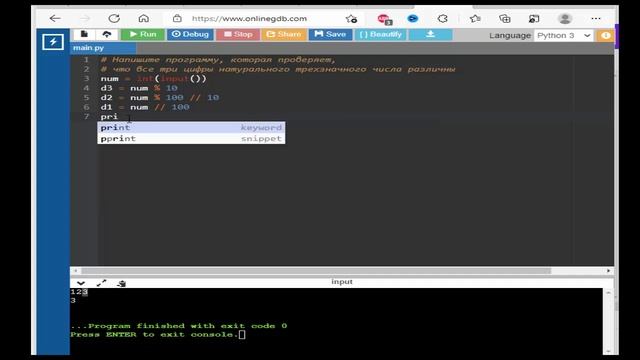Create a new file with the file icon
The image size is (640, 360).
84,34
